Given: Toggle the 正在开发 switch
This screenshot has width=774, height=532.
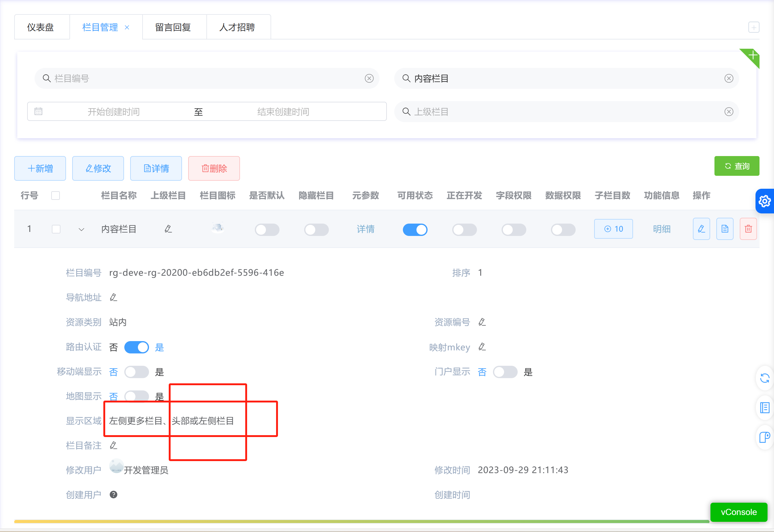Looking at the screenshot, I should (x=464, y=230).
